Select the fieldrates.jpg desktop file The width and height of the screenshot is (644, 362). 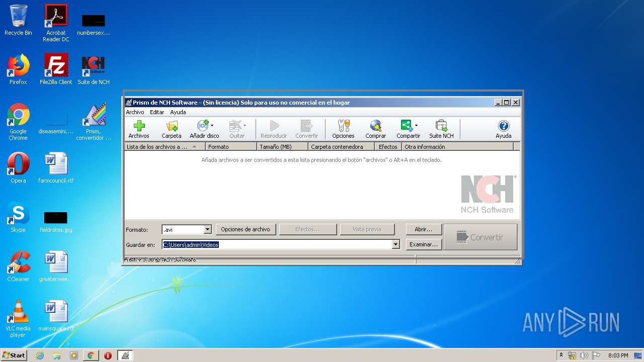56,221
